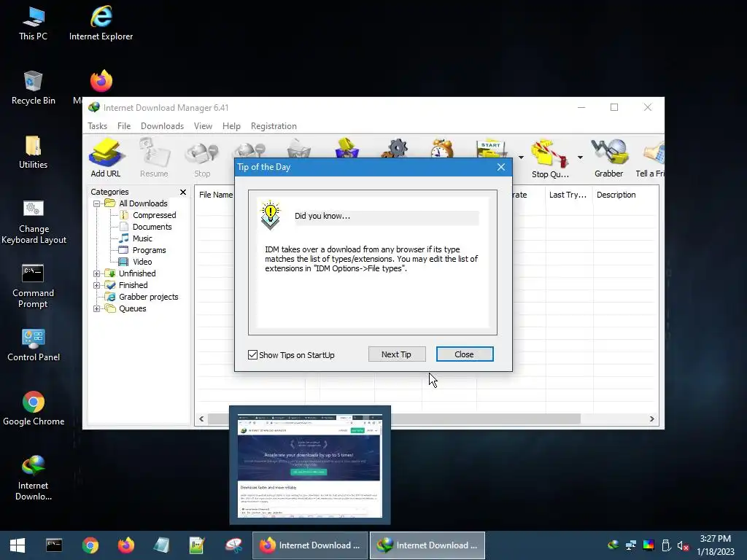Select the Music category
Screen dimensions: 747x560
142,238
